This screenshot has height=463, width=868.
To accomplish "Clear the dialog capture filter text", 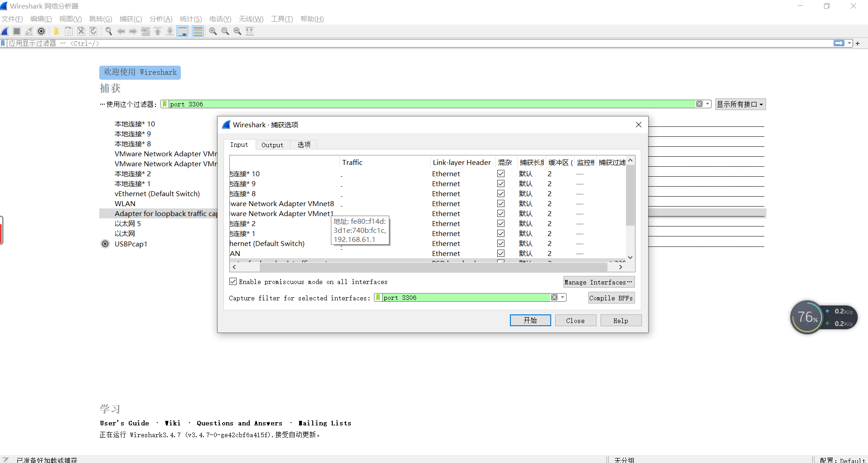I will pos(554,298).
